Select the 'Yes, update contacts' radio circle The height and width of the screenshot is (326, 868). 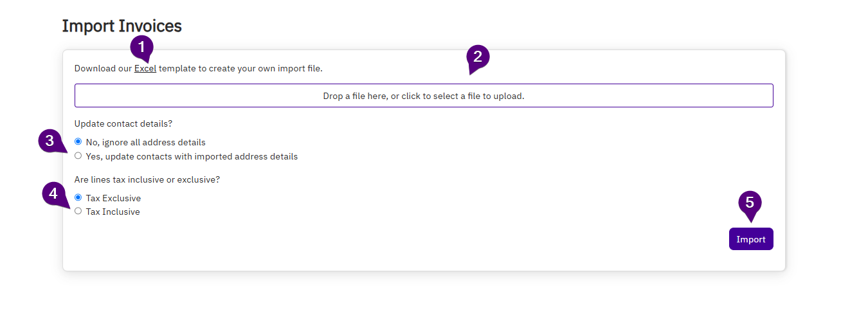pos(78,156)
